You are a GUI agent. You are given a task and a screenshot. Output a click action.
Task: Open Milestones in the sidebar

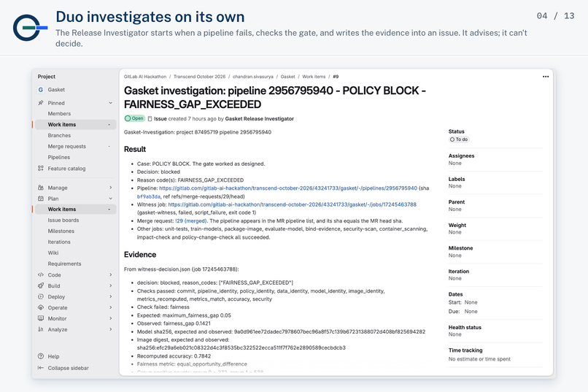click(x=61, y=231)
